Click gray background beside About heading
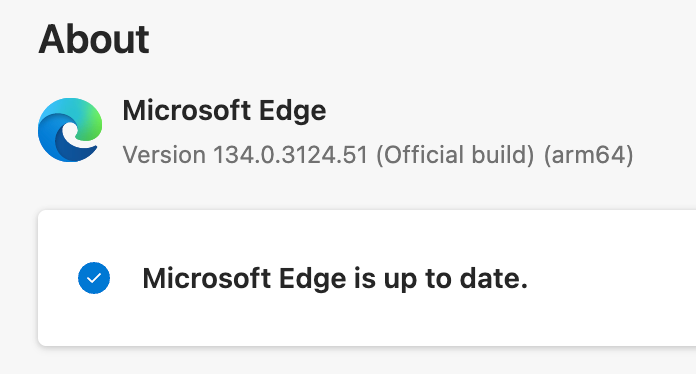Image resolution: width=696 pixels, height=374 pixels. point(399,39)
